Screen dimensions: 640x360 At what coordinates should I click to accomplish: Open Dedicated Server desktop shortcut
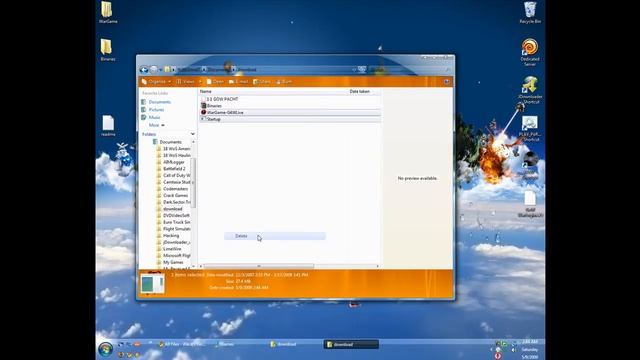(x=530, y=52)
